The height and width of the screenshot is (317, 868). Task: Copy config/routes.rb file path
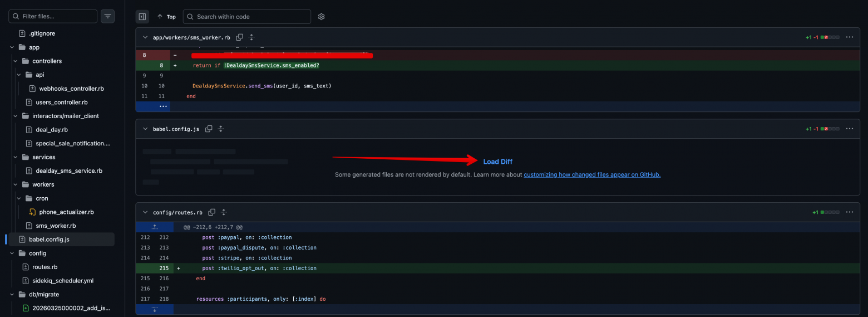point(211,212)
